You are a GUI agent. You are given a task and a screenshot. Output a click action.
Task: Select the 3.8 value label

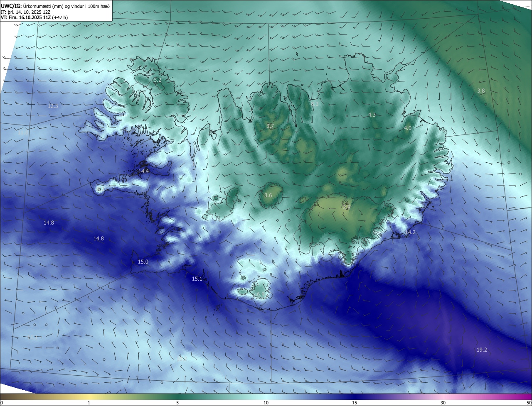click(x=481, y=90)
